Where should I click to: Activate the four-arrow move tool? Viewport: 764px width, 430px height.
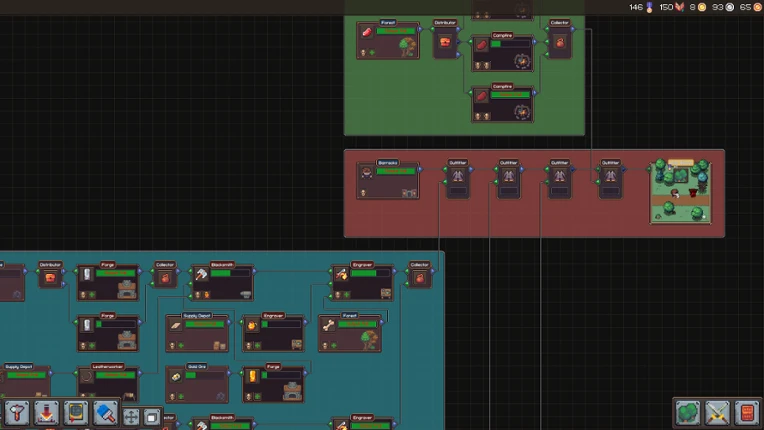(x=131, y=417)
